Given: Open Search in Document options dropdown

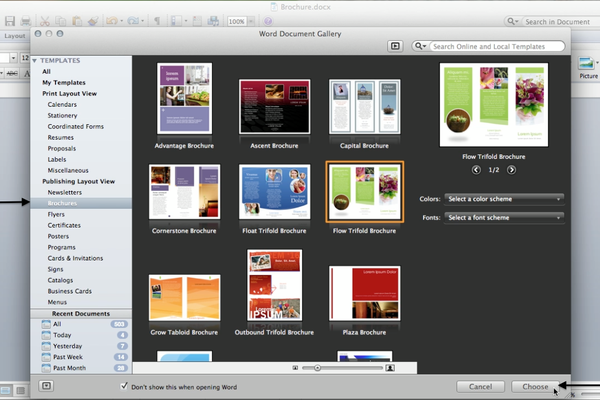Looking at the screenshot, I should [512, 21].
